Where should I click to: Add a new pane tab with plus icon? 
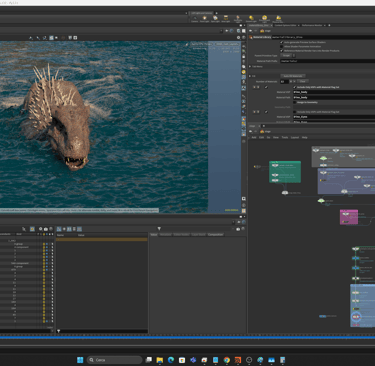pyautogui.click(x=329, y=25)
